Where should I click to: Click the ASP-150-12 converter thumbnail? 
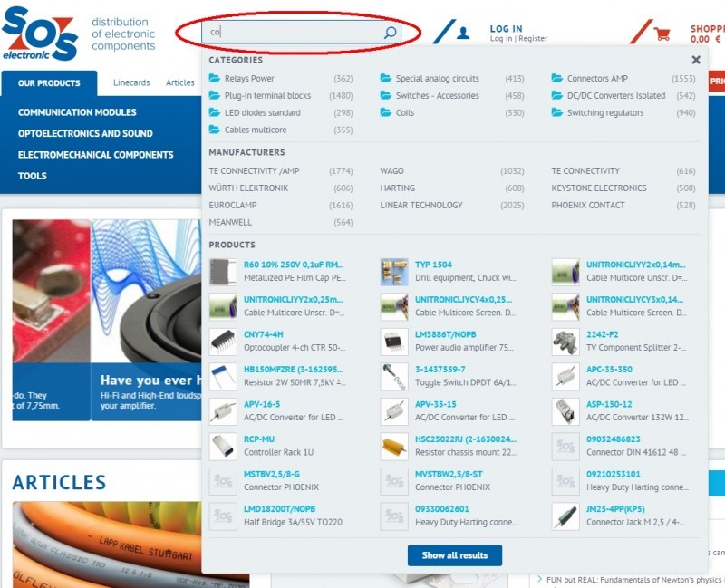[x=565, y=411]
